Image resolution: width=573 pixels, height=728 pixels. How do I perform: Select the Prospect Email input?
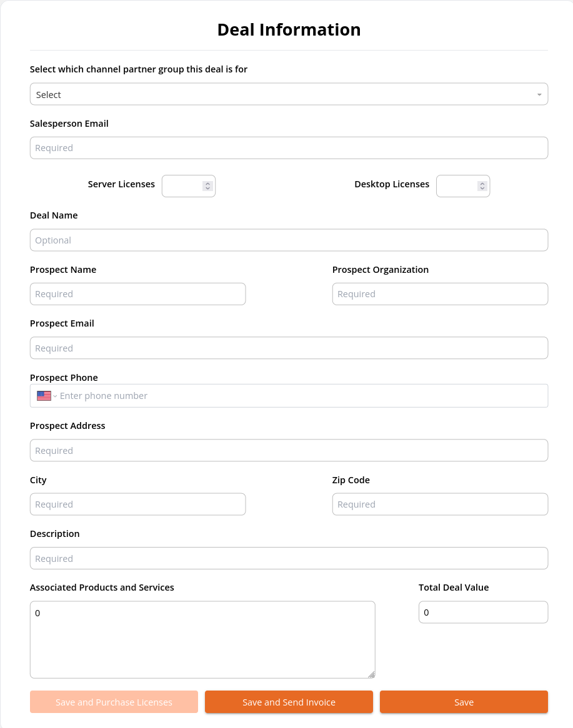coord(289,348)
